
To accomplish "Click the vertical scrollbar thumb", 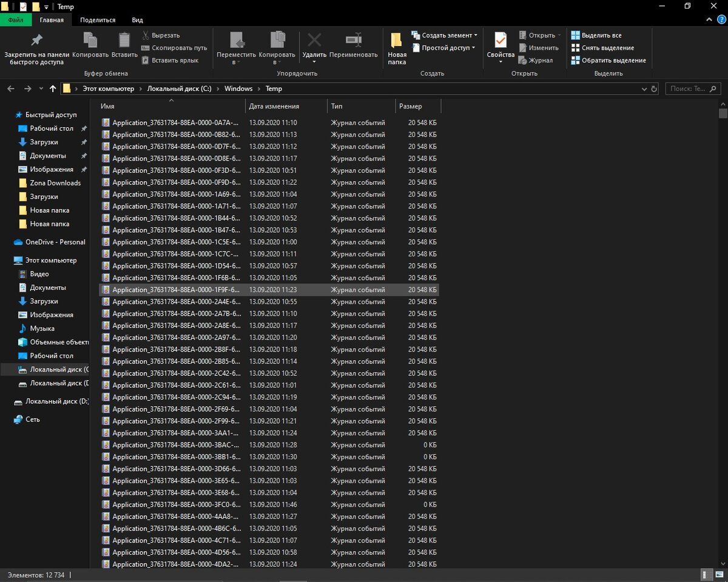I will [x=723, y=113].
